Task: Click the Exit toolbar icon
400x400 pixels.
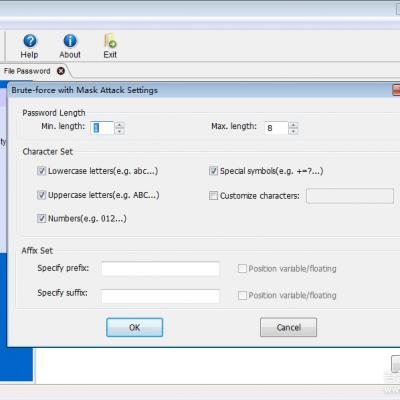Action: click(110, 41)
